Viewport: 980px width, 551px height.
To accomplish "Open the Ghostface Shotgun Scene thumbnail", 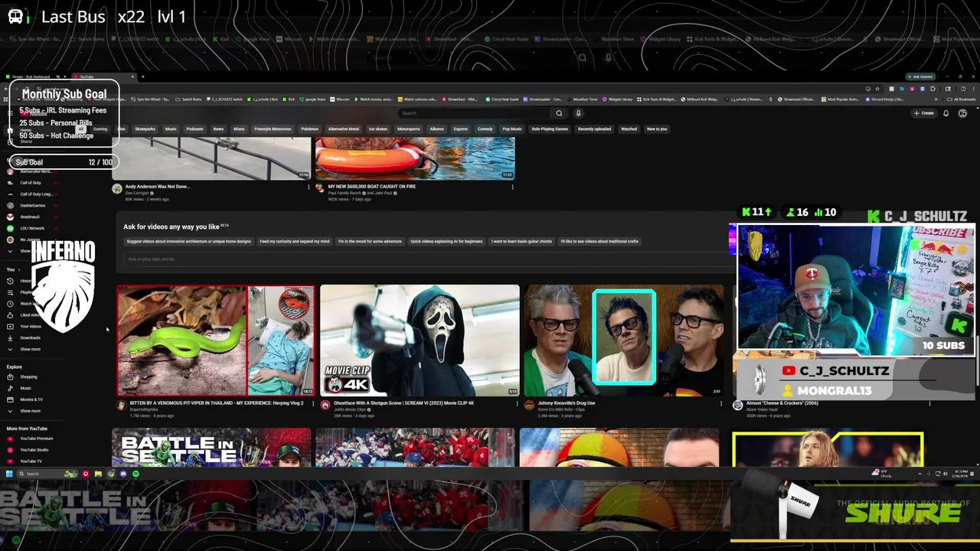I will click(x=420, y=341).
